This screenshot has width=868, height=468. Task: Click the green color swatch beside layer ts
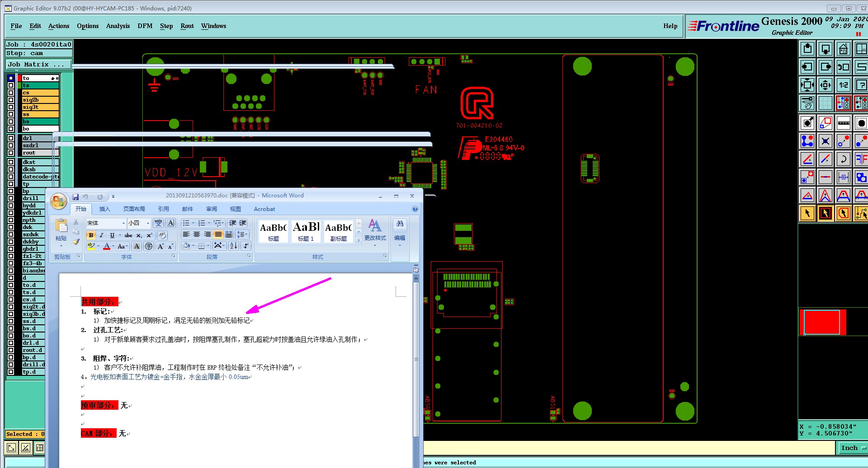coord(19,85)
